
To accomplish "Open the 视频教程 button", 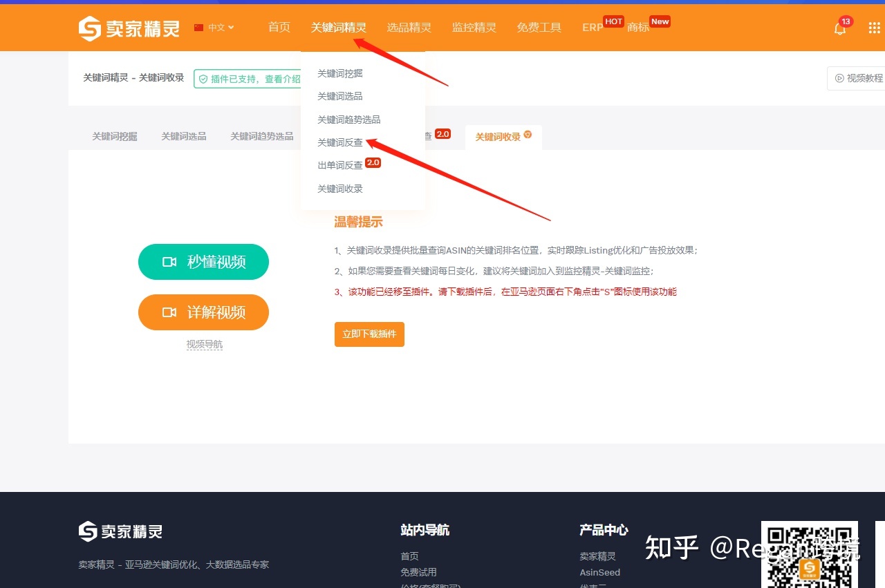I will pyautogui.click(x=857, y=78).
